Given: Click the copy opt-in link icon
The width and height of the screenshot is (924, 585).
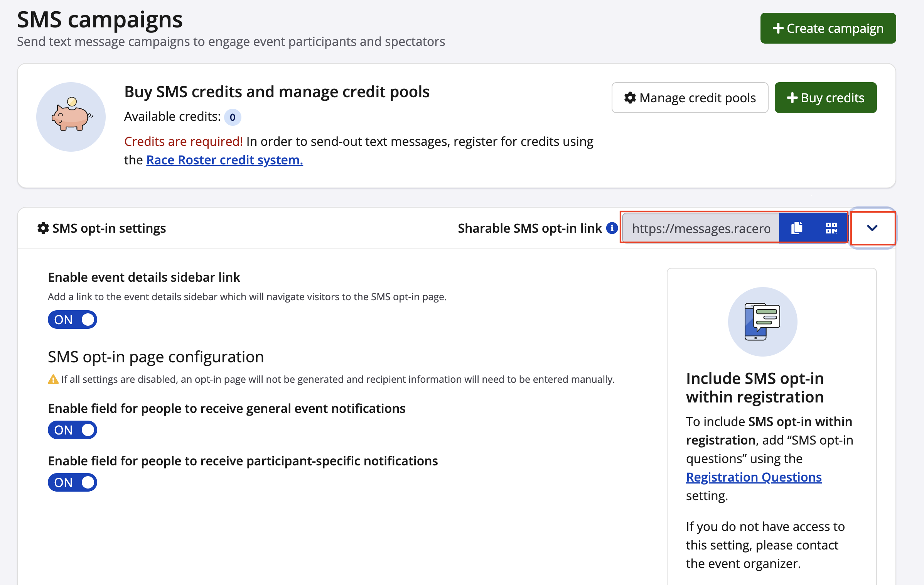Looking at the screenshot, I should tap(797, 228).
